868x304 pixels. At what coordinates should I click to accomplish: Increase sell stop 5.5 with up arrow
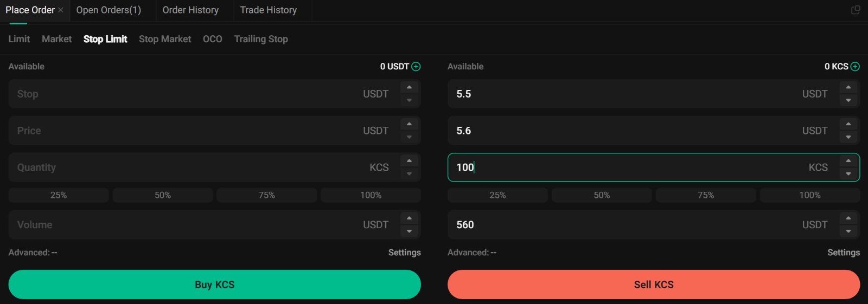tap(848, 87)
